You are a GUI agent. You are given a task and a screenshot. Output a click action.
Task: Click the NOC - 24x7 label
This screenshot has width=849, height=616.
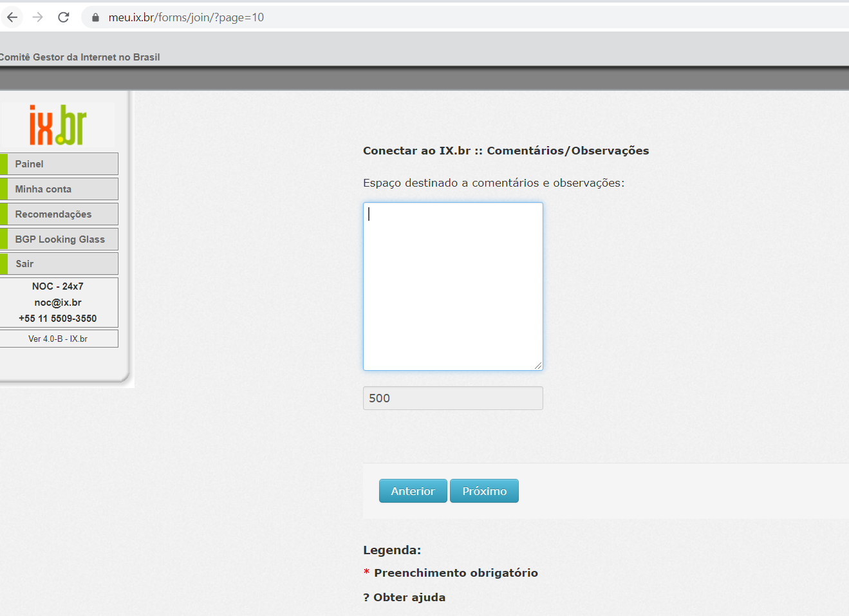58,286
